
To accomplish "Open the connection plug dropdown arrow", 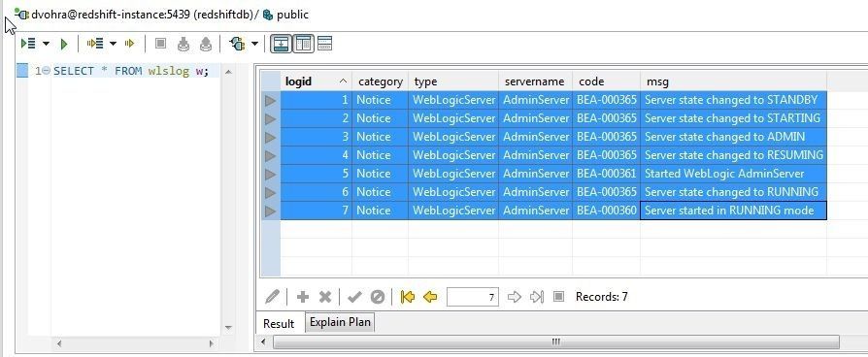I will point(254,44).
